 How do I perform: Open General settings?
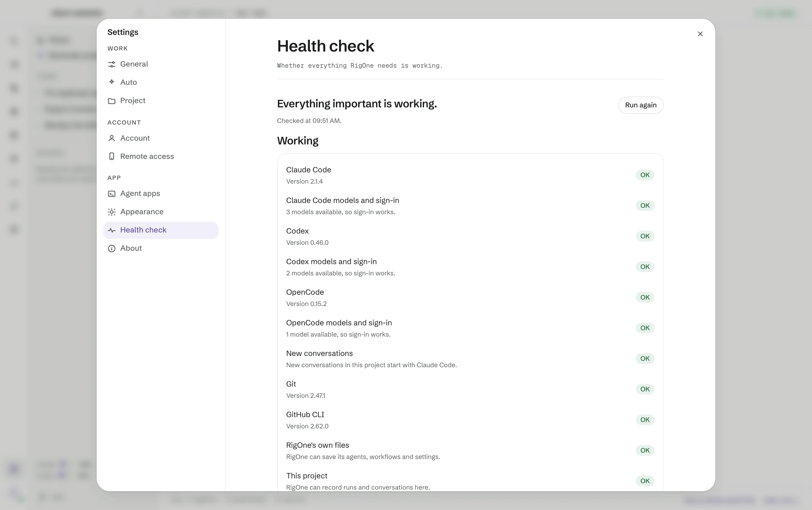click(x=161, y=64)
